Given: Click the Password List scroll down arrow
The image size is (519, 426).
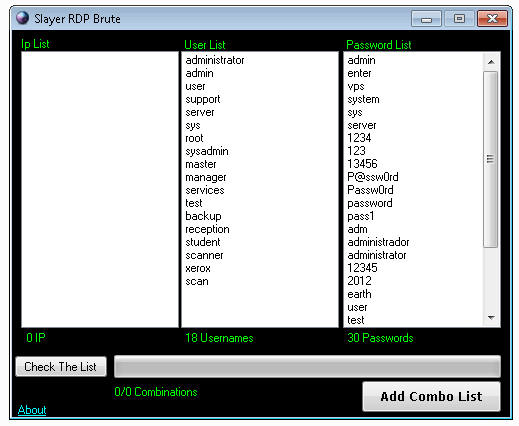Looking at the screenshot, I should [x=491, y=318].
